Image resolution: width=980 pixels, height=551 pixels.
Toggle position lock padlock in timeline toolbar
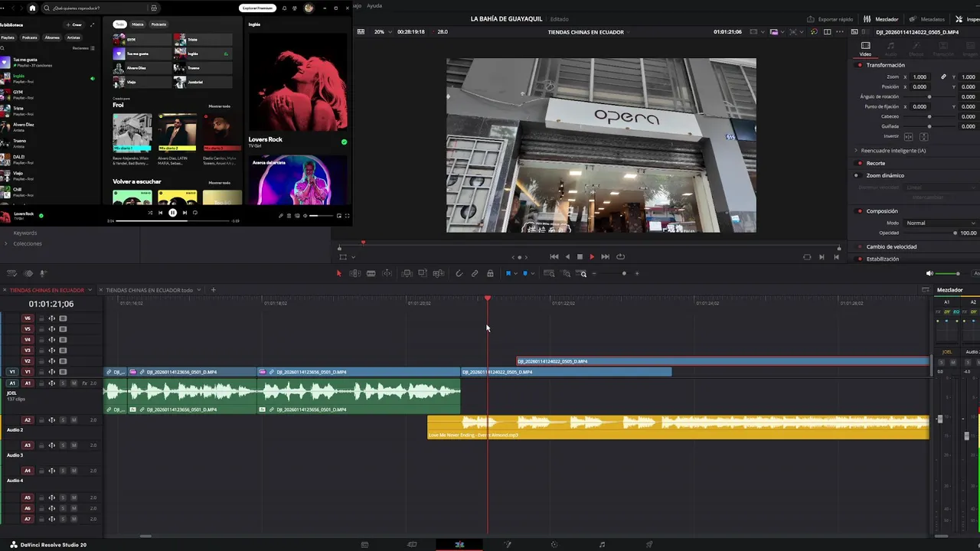pos(490,273)
